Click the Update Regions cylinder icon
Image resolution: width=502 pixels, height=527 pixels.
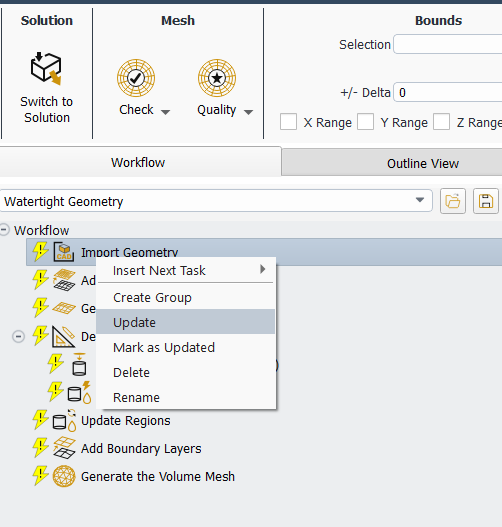[65, 420]
